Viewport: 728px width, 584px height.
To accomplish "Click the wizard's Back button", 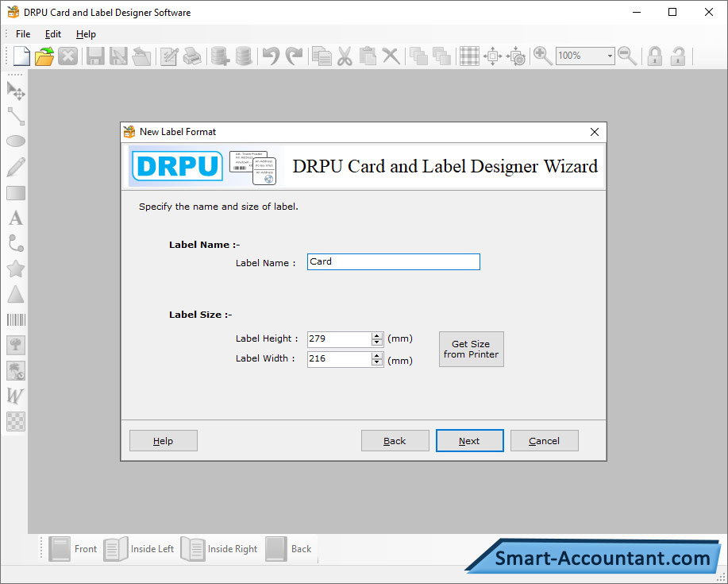I will coord(395,440).
